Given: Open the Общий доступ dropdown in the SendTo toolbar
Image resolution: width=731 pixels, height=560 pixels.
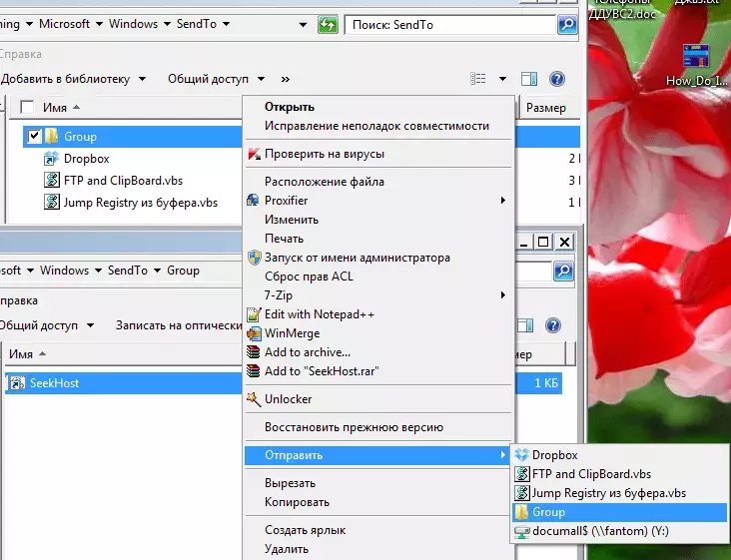Looking at the screenshot, I should click(261, 79).
